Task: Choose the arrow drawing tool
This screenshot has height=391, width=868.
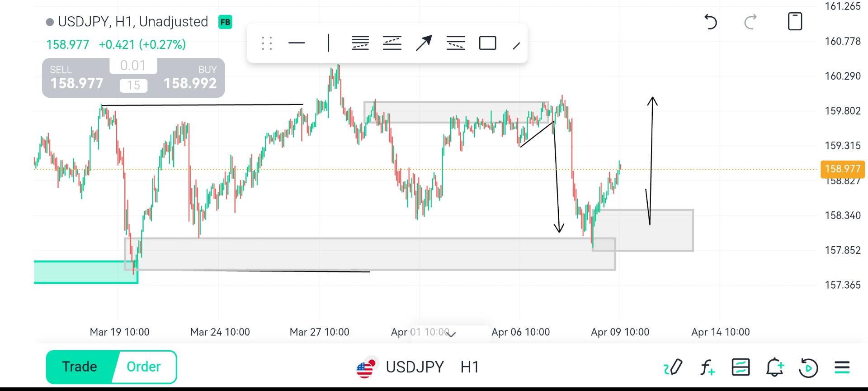Action: pos(424,43)
